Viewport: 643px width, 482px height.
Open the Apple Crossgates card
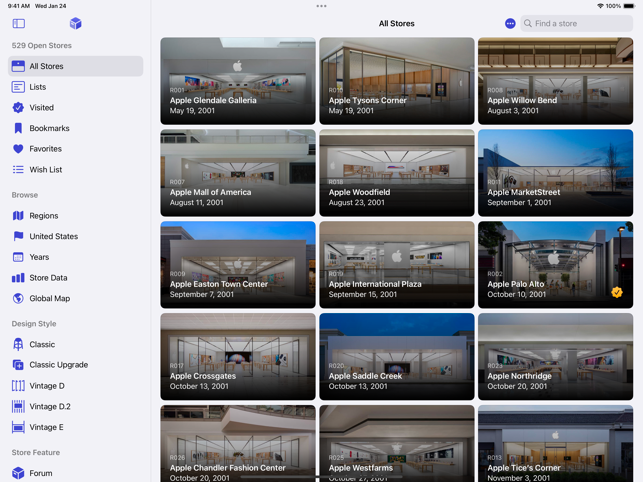(x=238, y=356)
